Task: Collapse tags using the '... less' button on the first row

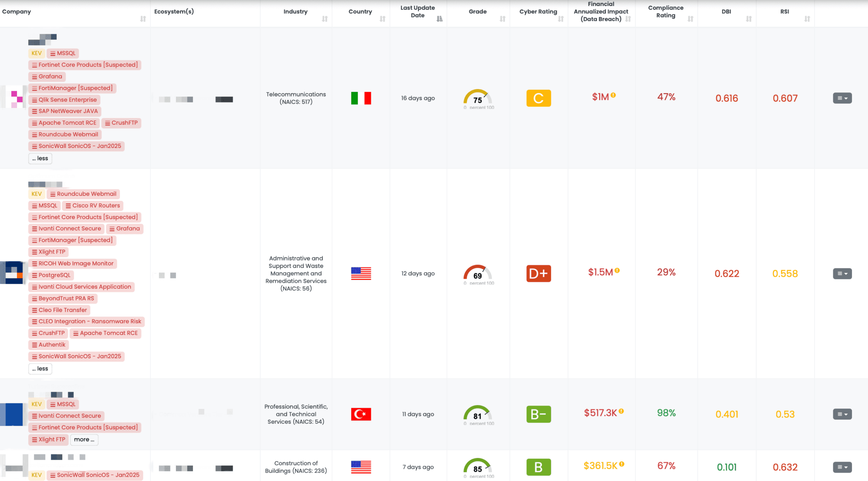Action: pos(40,158)
